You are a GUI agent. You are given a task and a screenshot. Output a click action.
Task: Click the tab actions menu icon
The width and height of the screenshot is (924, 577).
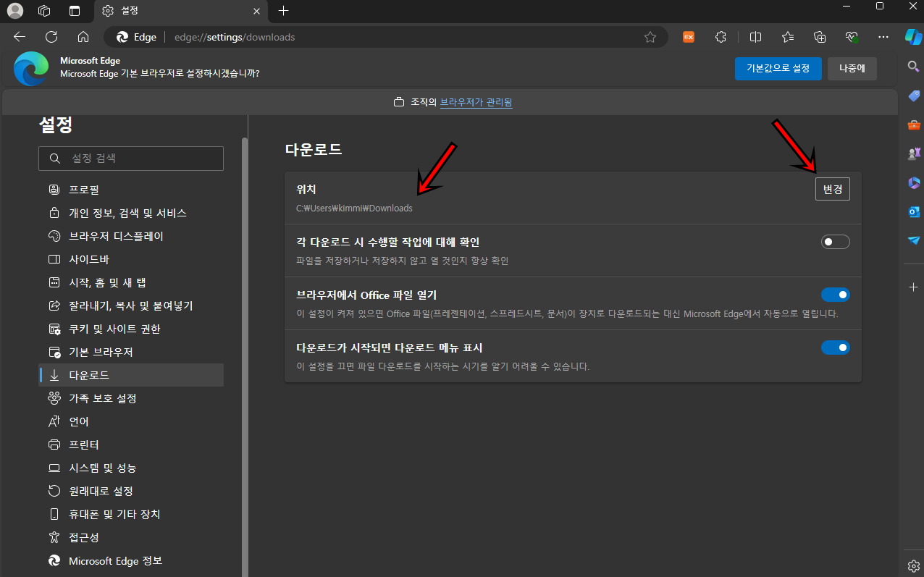pos(75,11)
